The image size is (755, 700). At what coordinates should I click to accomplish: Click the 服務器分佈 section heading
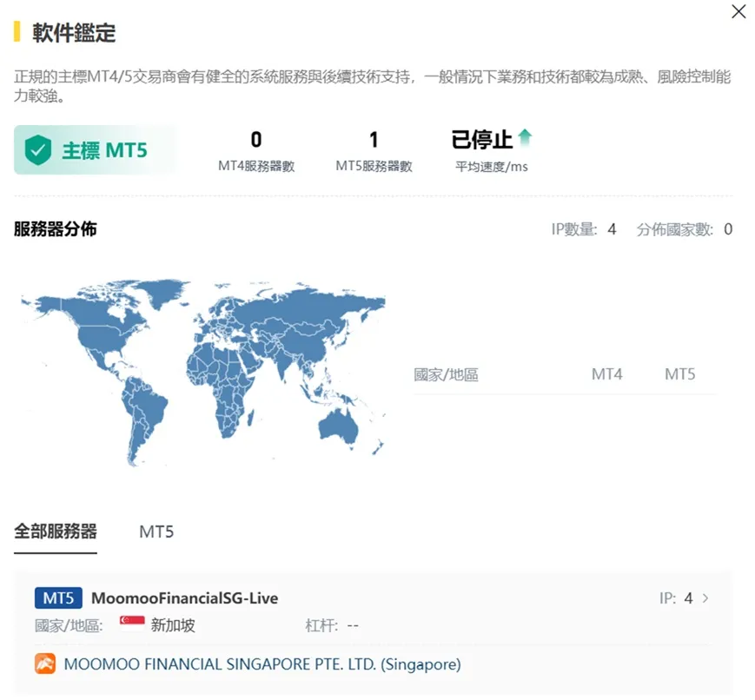(56, 228)
